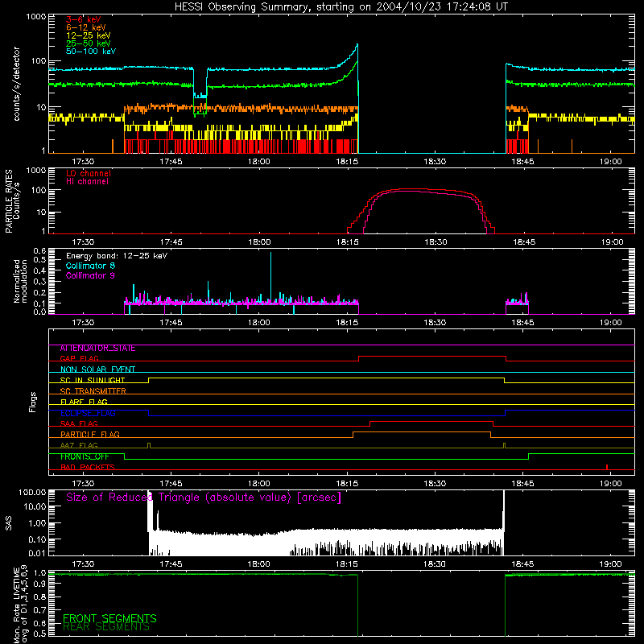This screenshot has width=644, height=644.
Task: Click the 18:45 tick label in the flags plot
Action: point(522,484)
